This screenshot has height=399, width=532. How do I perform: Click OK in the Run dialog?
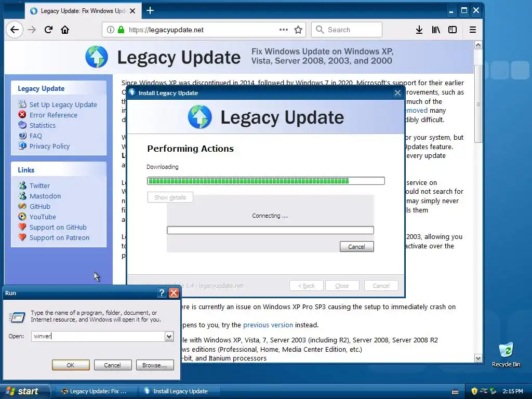click(71, 365)
